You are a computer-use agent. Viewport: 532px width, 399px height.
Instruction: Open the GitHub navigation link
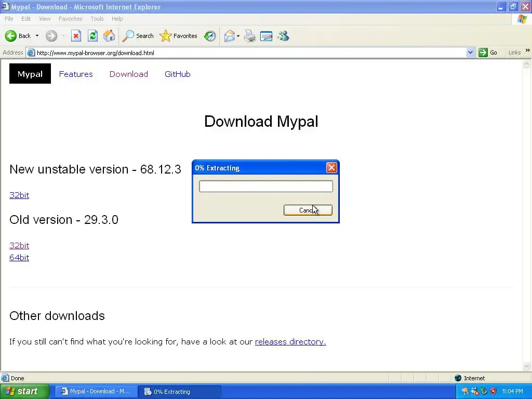click(178, 74)
